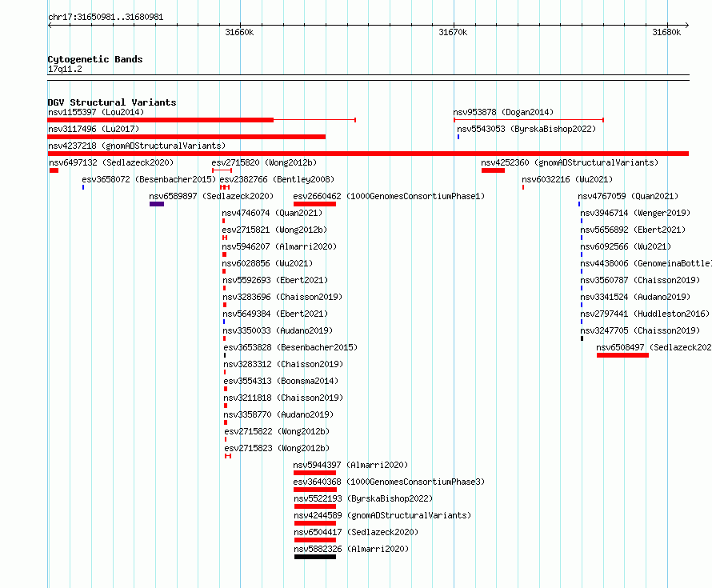This screenshot has width=712, height=588.
Task: Select nsv5946207 (Almarri2020) label
Action: [279, 246]
